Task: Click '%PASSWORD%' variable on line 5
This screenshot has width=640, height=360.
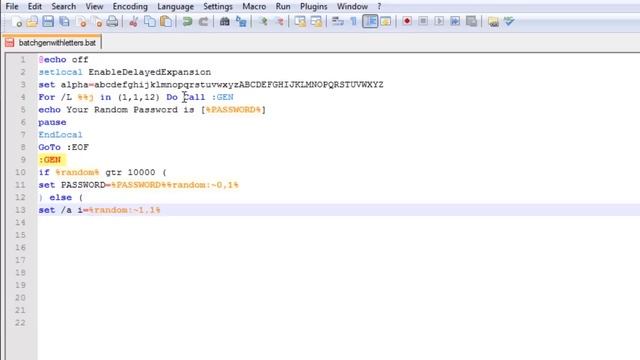Action: [233, 110]
